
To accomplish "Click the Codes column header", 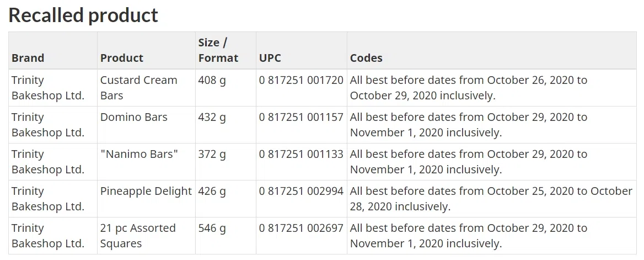I will tap(366, 58).
